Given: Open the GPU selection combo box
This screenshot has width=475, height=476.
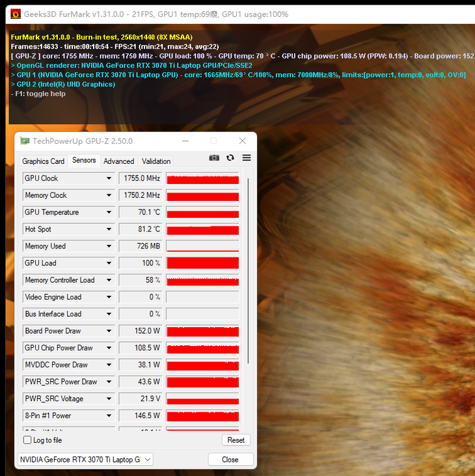Looking at the screenshot, I should point(85,460).
